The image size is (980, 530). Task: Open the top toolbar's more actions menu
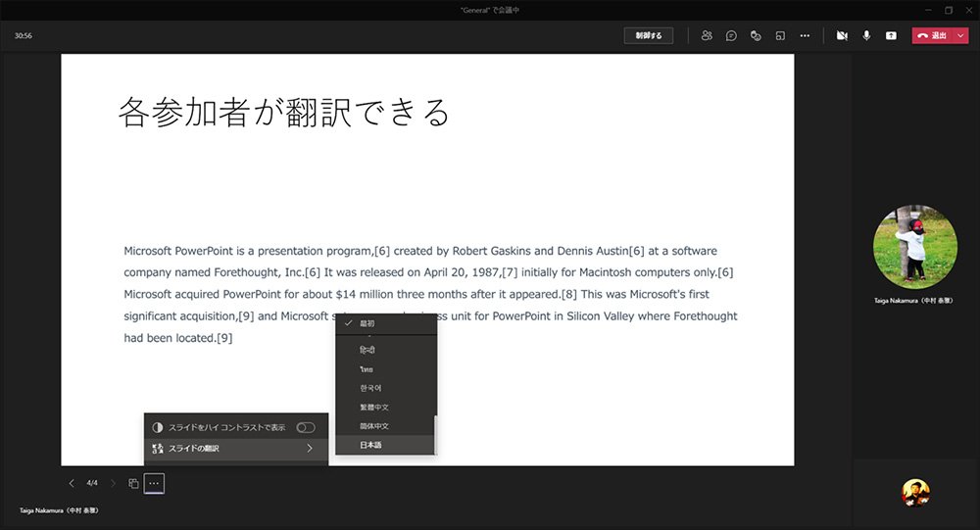805,35
